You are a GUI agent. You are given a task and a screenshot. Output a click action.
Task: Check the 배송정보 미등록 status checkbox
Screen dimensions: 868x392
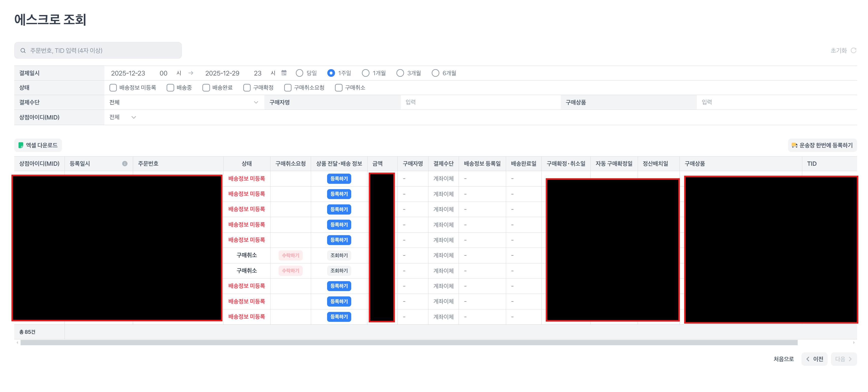[x=113, y=88]
